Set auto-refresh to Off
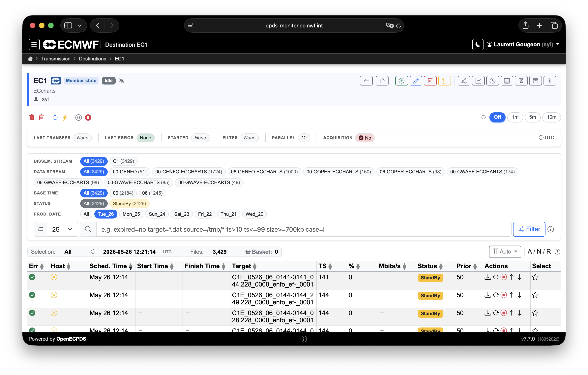The width and height of the screenshot is (588, 375). pyautogui.click(x=497, y=117)
